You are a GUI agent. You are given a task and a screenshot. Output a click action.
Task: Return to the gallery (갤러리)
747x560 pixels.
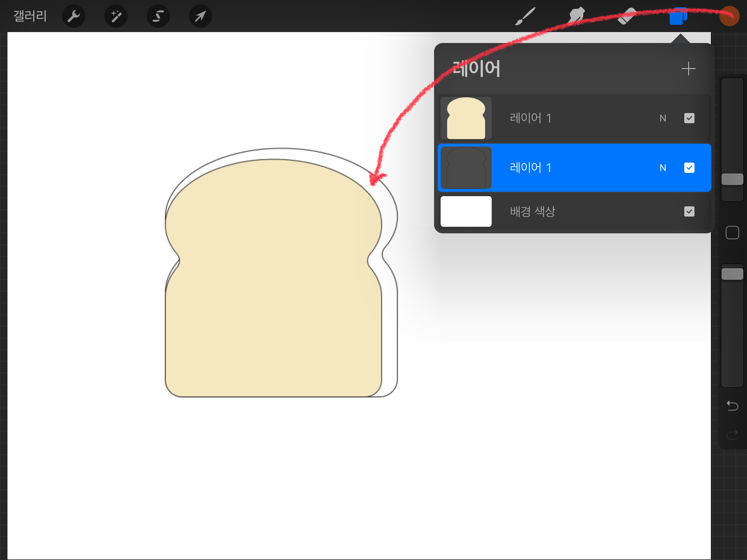tap(30, 16)
